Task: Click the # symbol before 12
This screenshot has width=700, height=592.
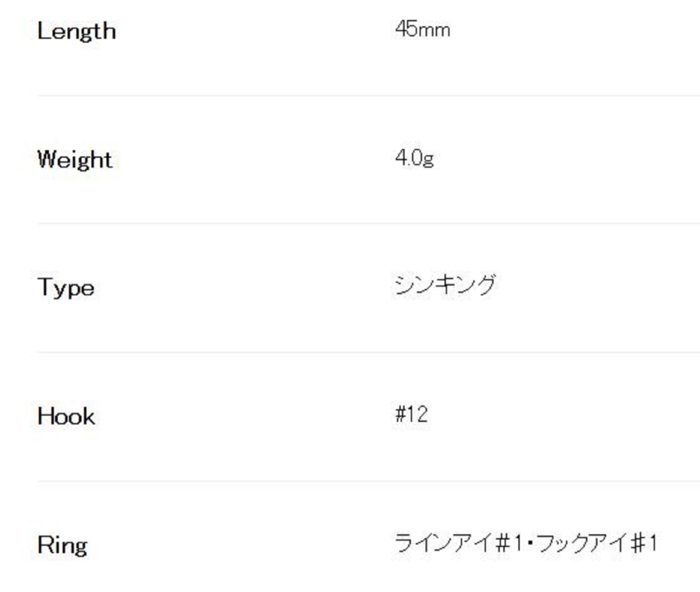Action: coord(400,414)
